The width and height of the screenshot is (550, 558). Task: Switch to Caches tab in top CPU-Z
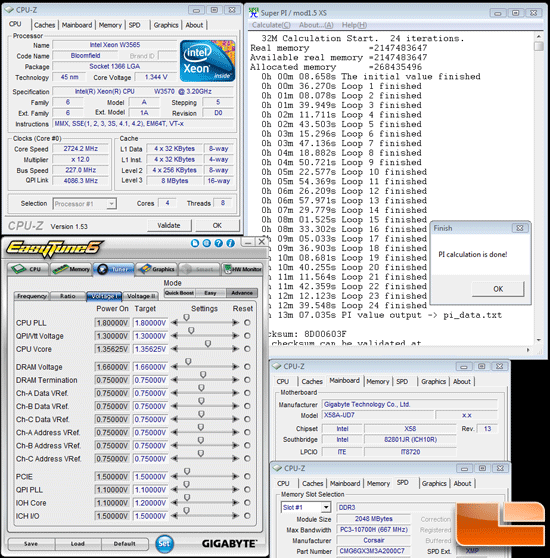click(44, 25)
